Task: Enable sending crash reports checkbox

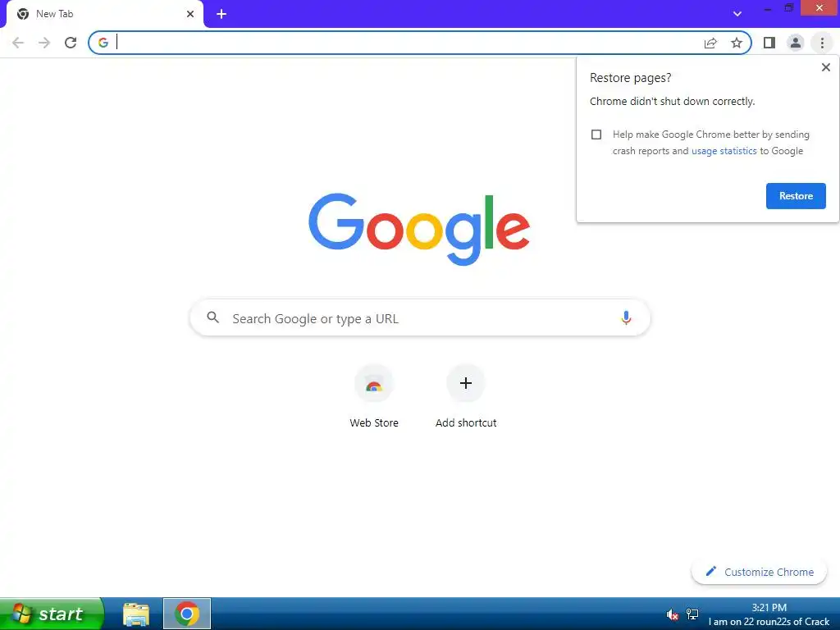Action: pyautogui.click(x=596, y=135)
